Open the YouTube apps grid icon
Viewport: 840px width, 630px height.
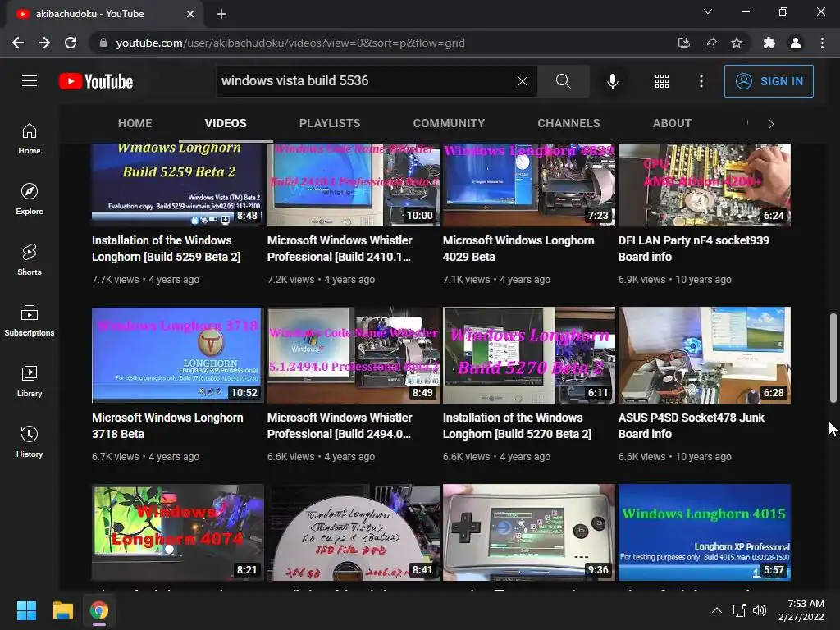tap(662, 81)
